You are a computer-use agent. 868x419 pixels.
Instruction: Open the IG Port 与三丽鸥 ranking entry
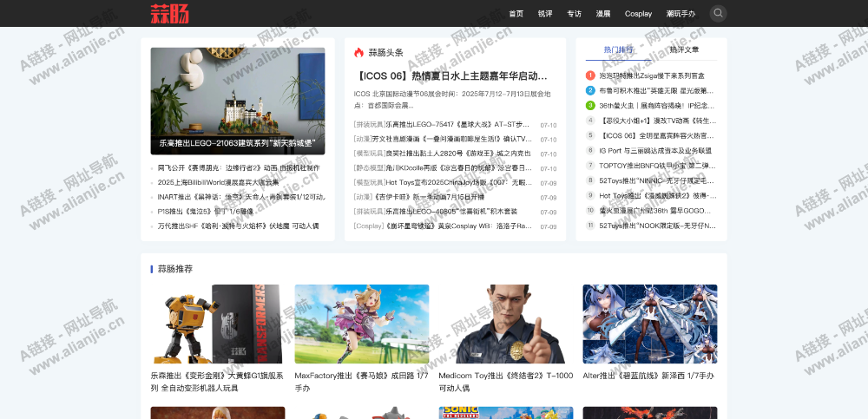tap(655, 150)
